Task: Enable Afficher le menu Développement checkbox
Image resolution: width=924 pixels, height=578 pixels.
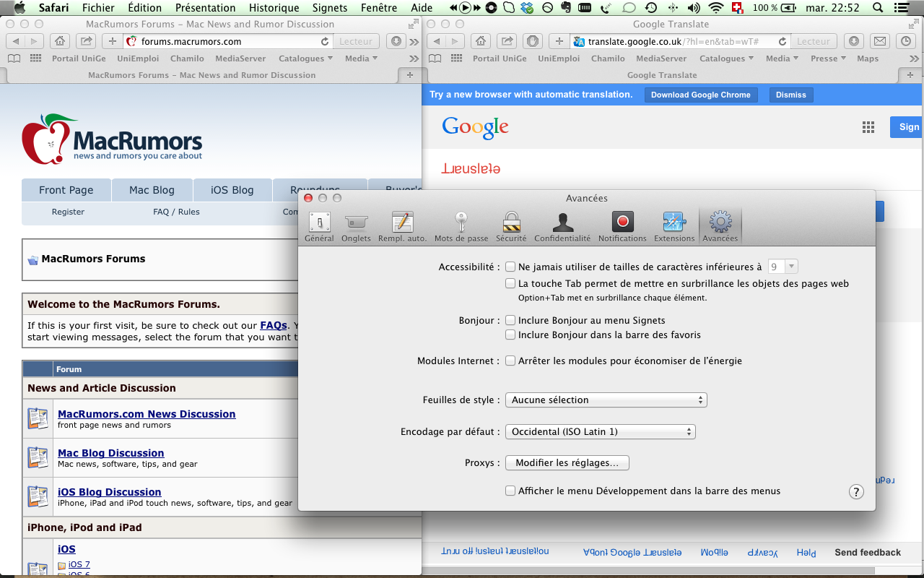Action: coord(510,491)
